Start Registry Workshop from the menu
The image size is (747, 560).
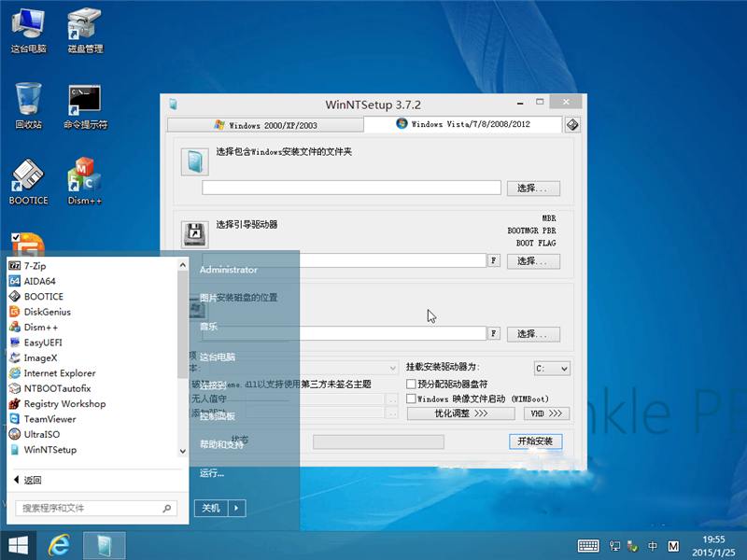[x=63, y=404]
